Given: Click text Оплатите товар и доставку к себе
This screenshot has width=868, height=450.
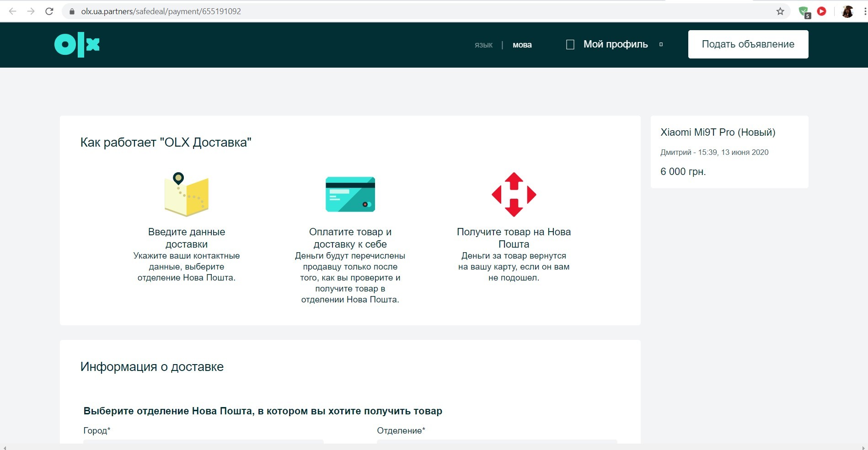Looking at the screenshot, I should [x=350, y=238].
